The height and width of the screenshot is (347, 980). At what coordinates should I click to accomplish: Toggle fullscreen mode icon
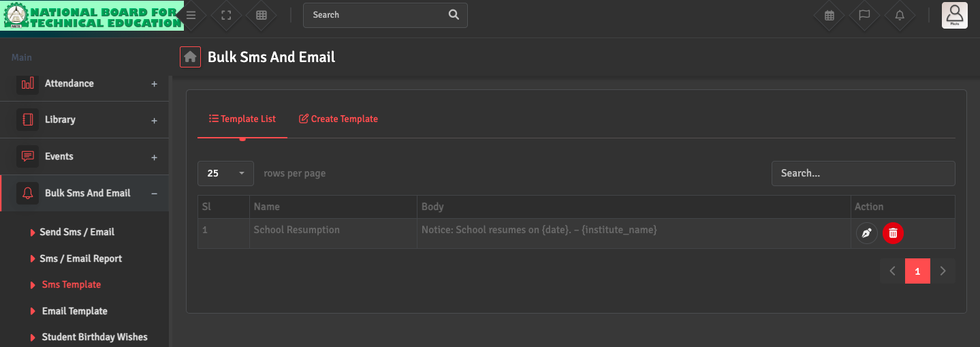(227, 15)
